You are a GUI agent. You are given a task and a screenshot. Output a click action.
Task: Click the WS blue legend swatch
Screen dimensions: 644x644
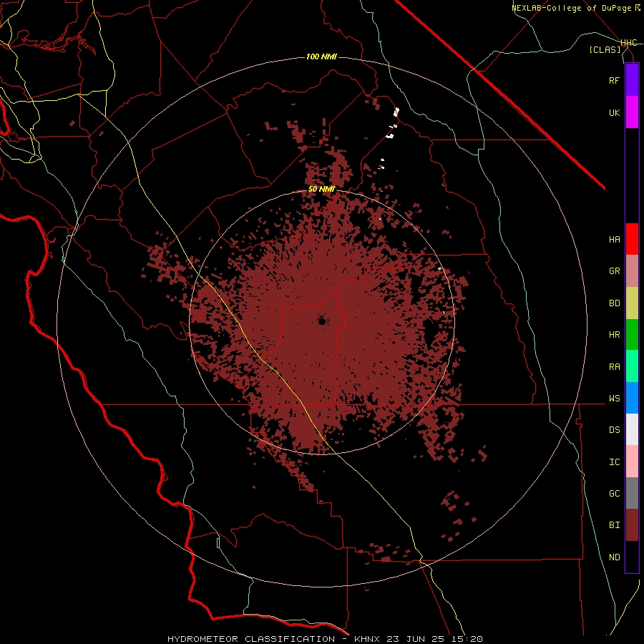point(632,398)
